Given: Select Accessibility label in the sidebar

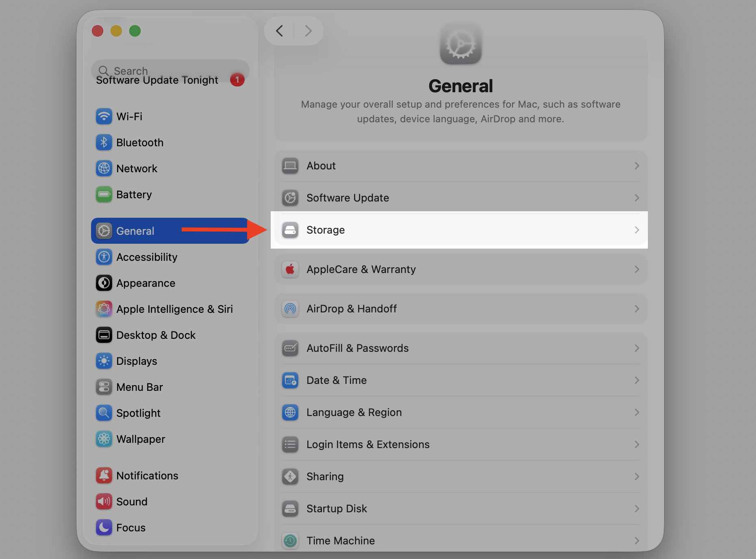Looking at the screenshot, I should tap(147, 257).
